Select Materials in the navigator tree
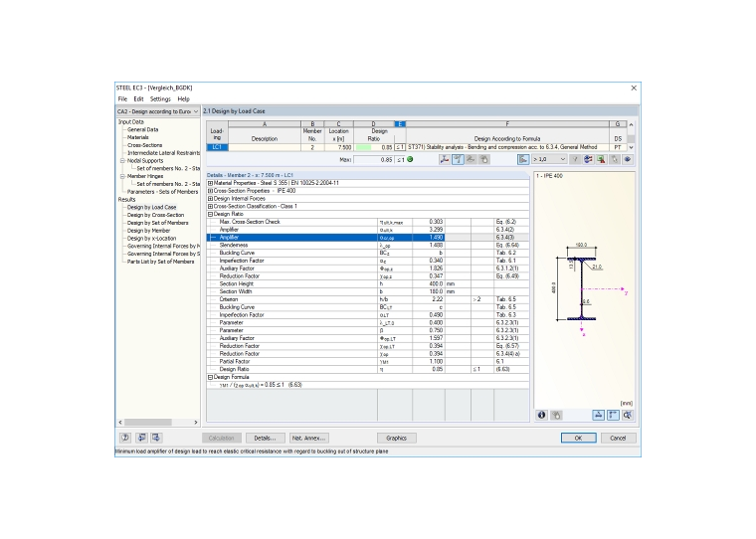The height and width of the screenshot is (539, 756). pos(138,137)
